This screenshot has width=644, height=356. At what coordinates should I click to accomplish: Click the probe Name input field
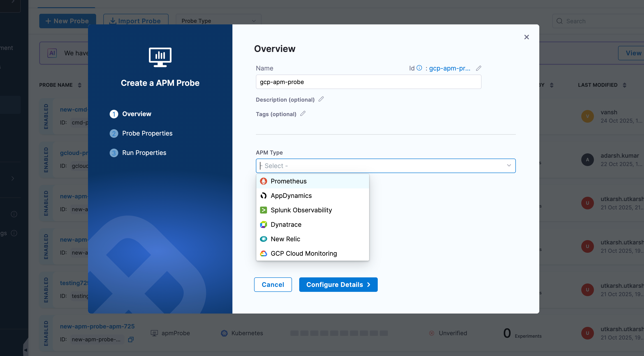point(368,82)
